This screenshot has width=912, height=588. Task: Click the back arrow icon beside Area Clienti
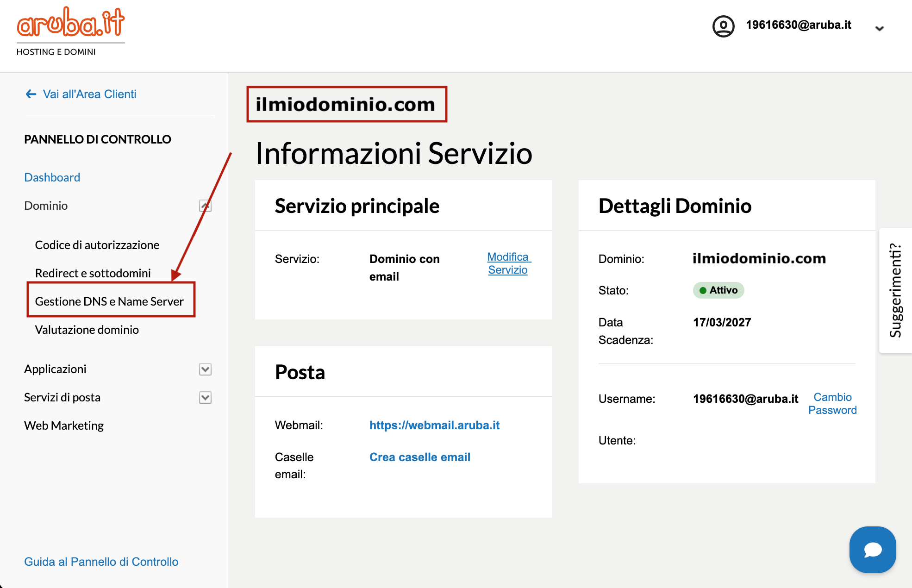[31, 94]
